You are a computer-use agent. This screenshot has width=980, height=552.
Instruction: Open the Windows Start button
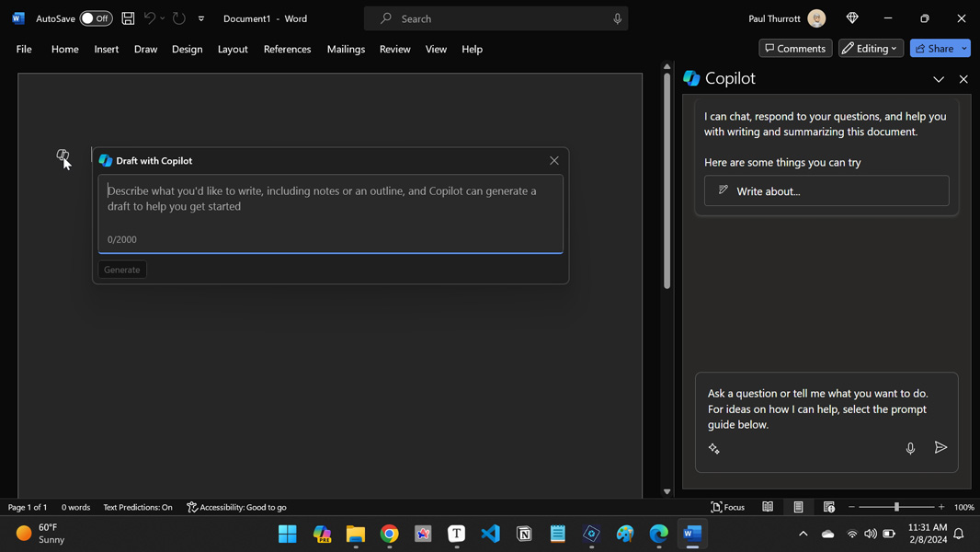pyautogui.click(x=288, y=534)
